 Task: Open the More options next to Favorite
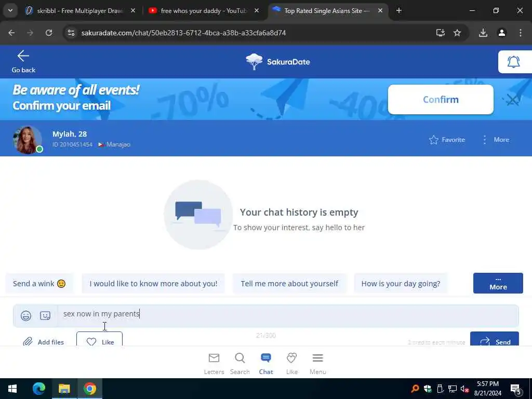click(496, 140)
